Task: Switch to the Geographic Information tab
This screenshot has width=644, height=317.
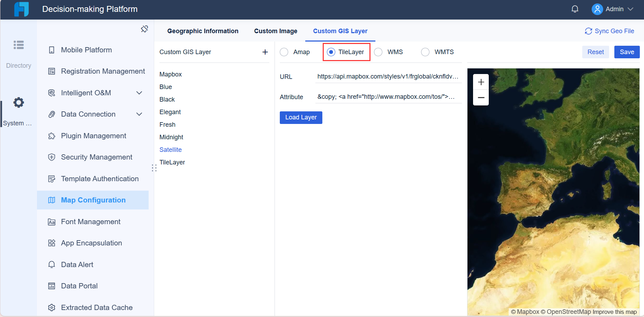Action: click(x=203, y=31)
